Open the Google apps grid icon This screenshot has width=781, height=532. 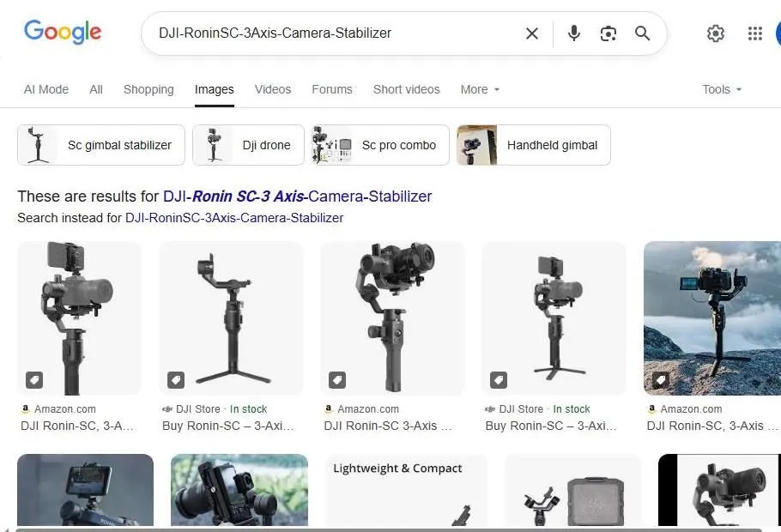point(754,33)
